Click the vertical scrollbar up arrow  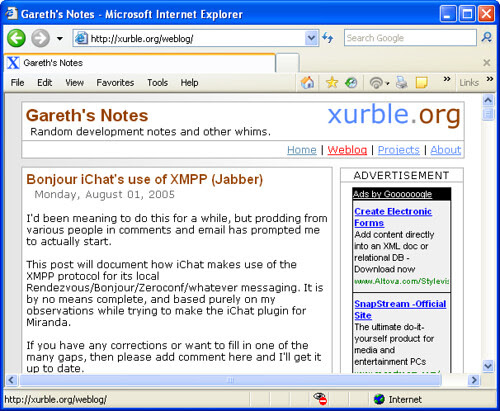pos(488,100)
